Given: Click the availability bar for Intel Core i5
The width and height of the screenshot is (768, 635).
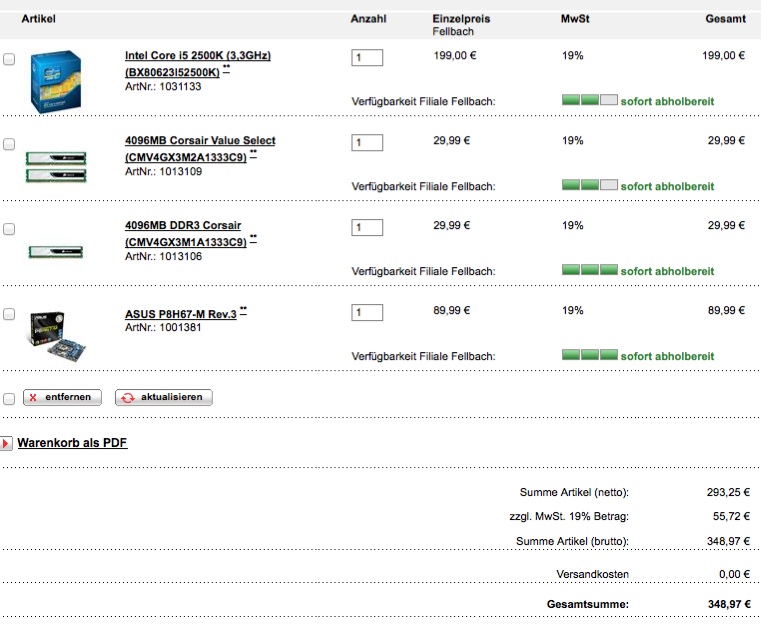Looking at the screenshot, I should pyautogui.click(x=590, y=100).
